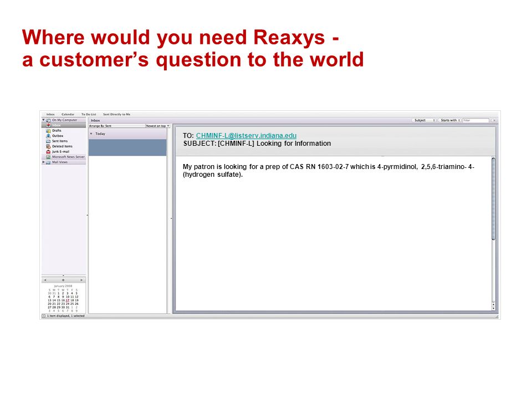Select the Microsoft News Server label
This screenshot has height=399, width=532.
68,157
